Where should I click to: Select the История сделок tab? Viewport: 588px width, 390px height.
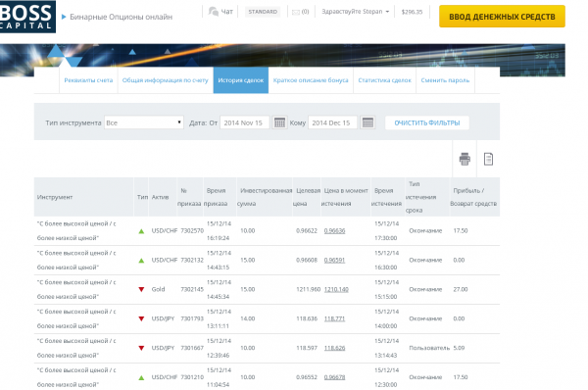[x=241, y=80]
